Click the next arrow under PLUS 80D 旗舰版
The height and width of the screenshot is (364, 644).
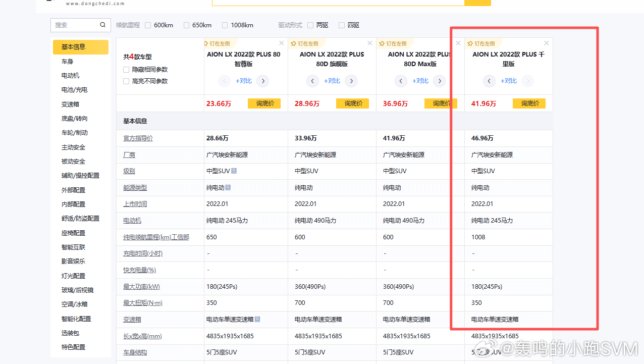(351, 81)
